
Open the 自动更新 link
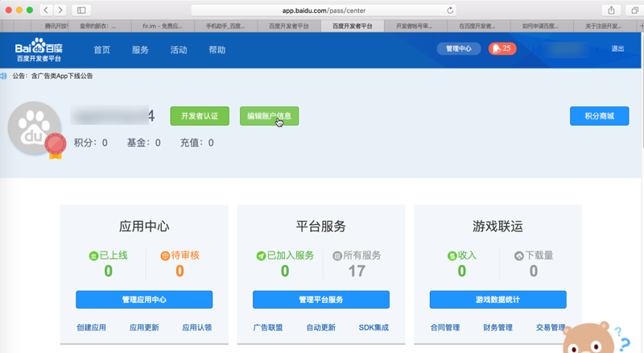[321, 327]
